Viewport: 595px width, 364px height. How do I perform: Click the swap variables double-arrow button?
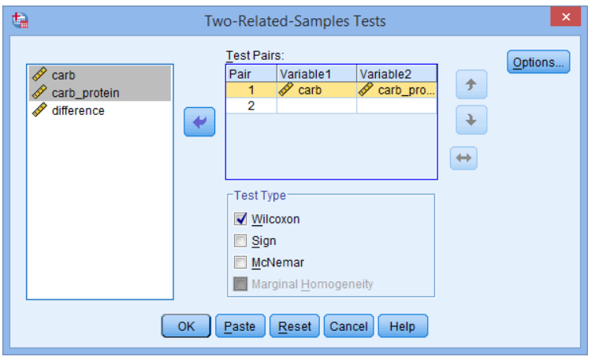coord(463,158)
